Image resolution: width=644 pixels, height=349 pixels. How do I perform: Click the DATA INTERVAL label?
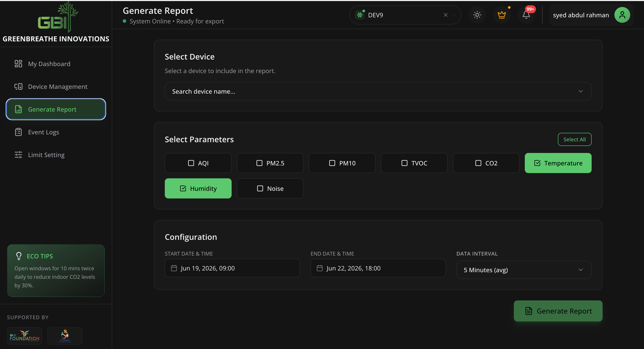pyautogui.click(x=477, y=253)
